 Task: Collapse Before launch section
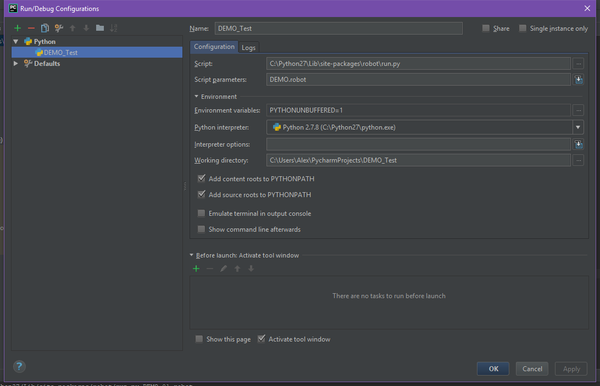coord(192,255)
